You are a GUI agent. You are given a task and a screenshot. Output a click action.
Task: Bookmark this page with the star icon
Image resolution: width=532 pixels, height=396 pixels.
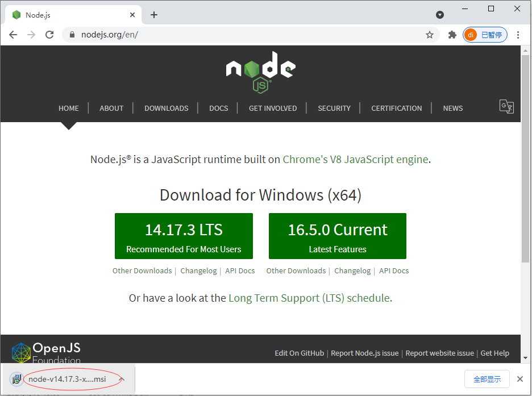pos(430,35)
